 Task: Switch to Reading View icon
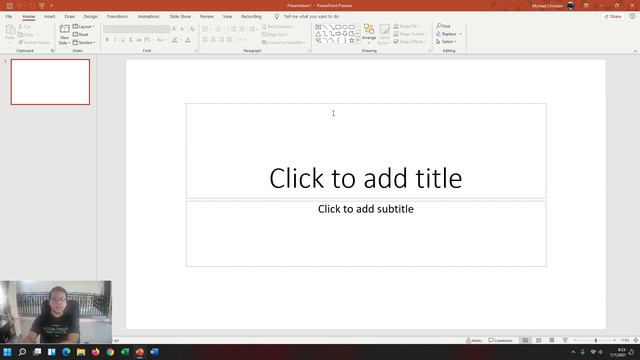552,340
